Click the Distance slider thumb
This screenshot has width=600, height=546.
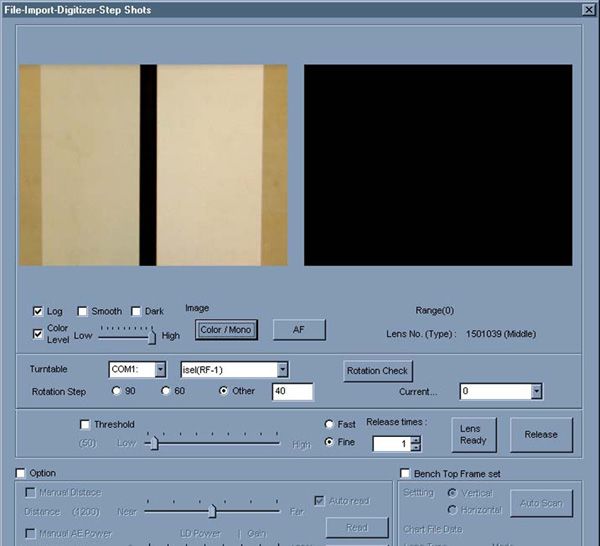click(x=212, y=511)
